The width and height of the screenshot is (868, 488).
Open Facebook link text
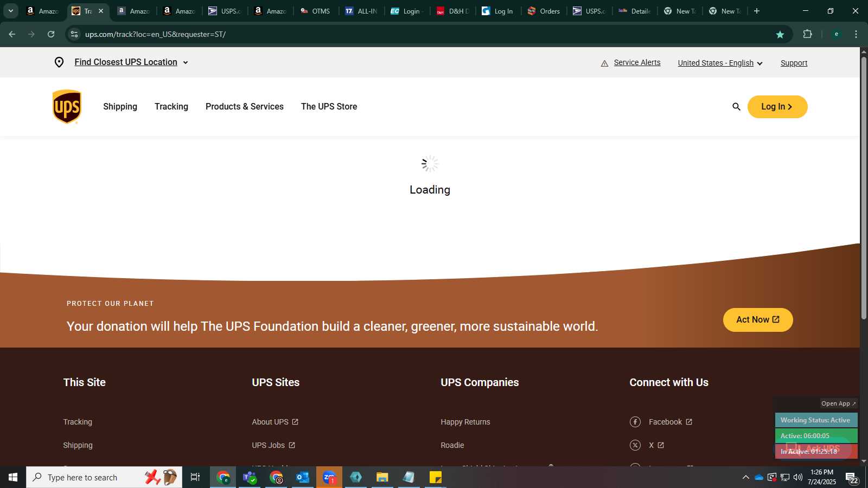pyautogui.click(x=666, y=422)
